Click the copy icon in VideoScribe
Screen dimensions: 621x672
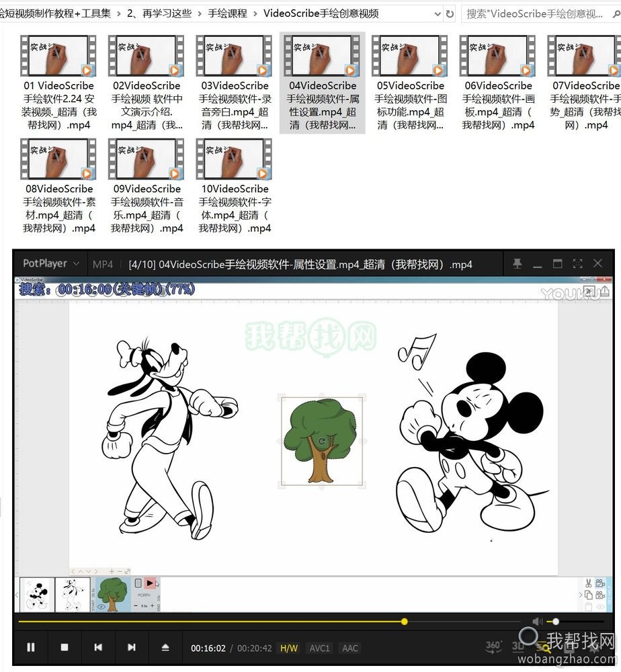coord(589,595)
